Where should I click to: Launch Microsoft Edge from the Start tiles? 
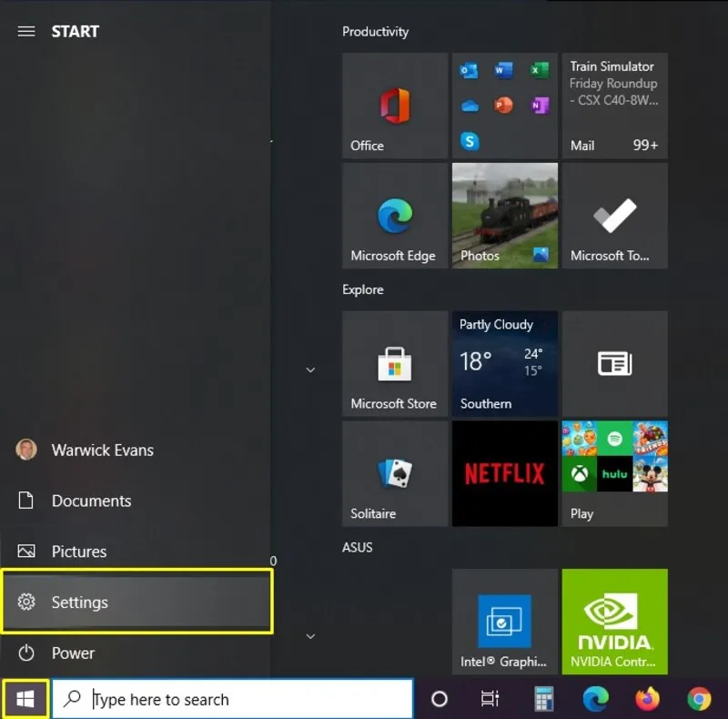point(395,216)
